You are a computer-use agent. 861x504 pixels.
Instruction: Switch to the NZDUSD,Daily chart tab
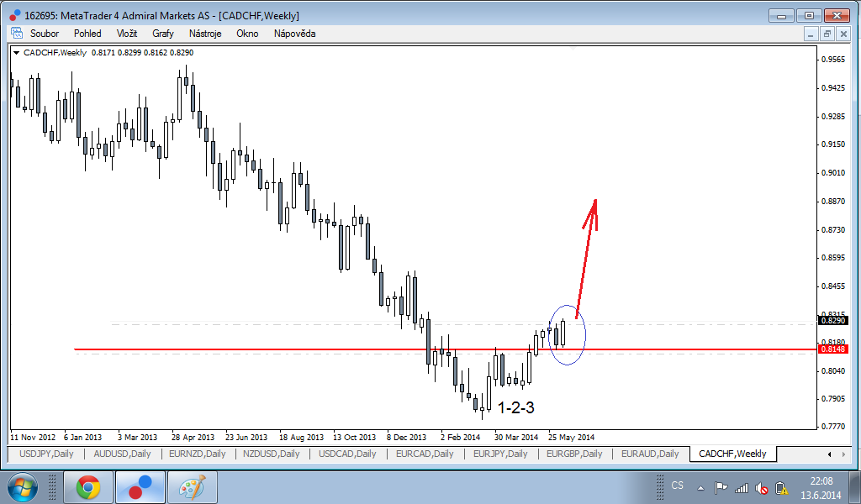tap(272, 454)
